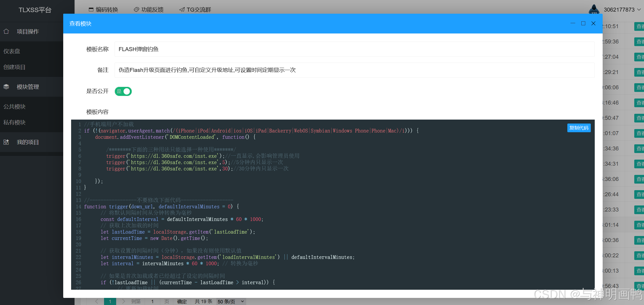The width and height of the screenshot is (644, 305).
Task: Click the layers icon beside 模块管理
Action: tap(6, 87)
